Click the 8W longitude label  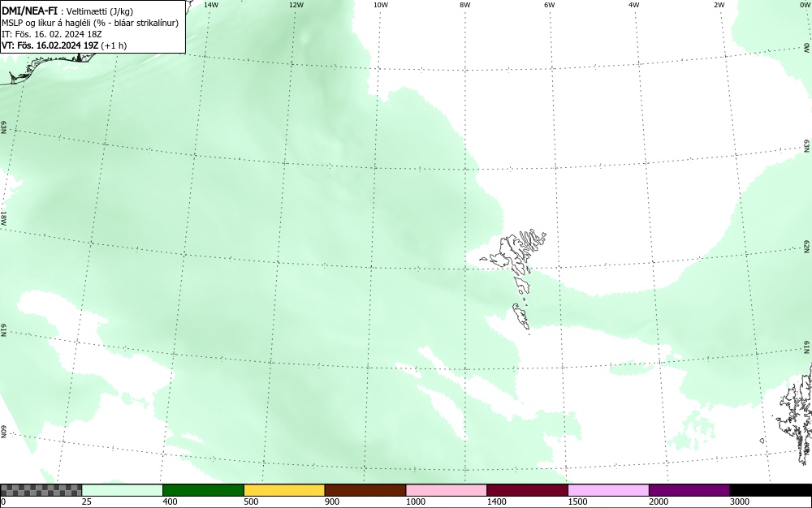465,5
